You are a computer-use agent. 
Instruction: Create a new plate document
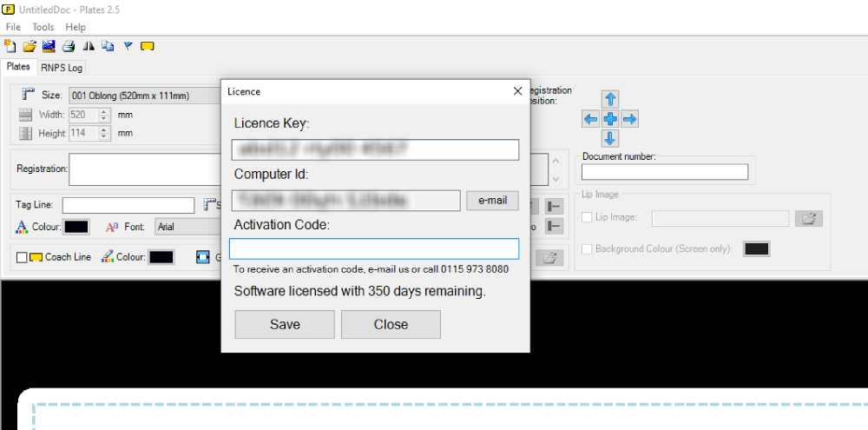[10, 46]
